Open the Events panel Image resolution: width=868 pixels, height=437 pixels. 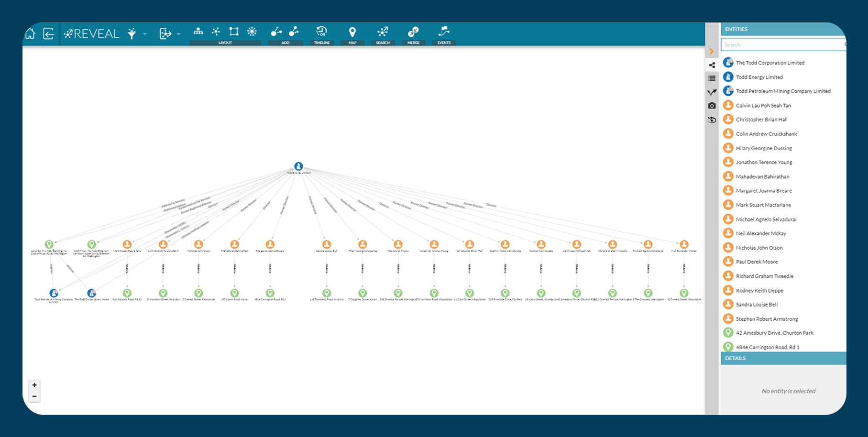[x=444, y=33]
